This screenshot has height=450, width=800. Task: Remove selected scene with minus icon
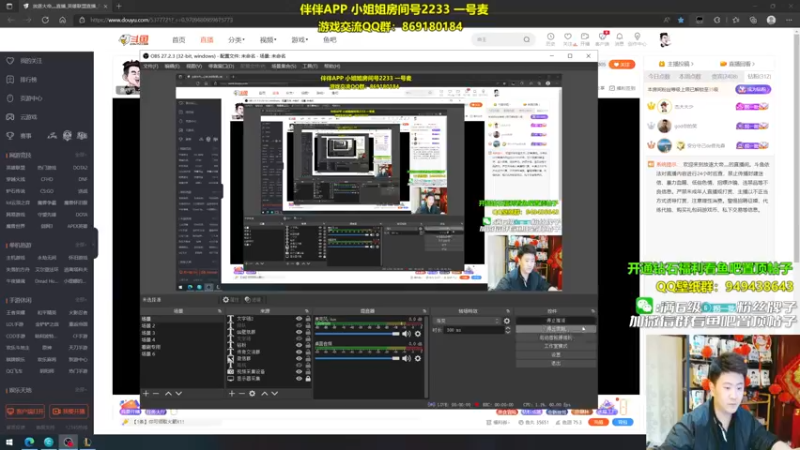click(156, 393)
